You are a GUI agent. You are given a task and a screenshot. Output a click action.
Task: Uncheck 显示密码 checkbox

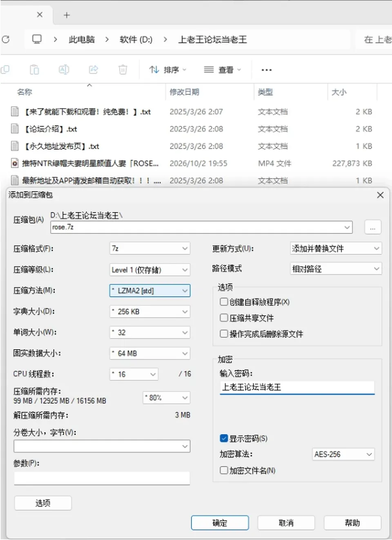(224, 439)
